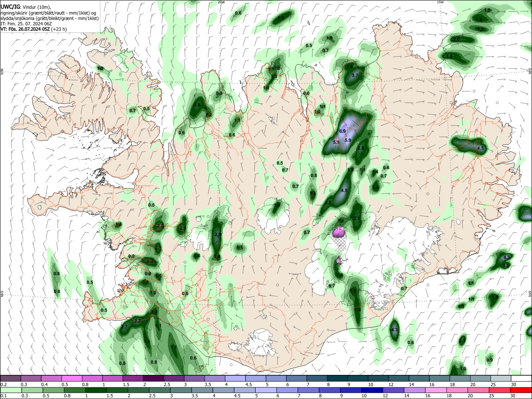Viewport: 532px width, 399px height.
Task: Select the 3.0 value off the southeast coast
Action: pos(506,265)
